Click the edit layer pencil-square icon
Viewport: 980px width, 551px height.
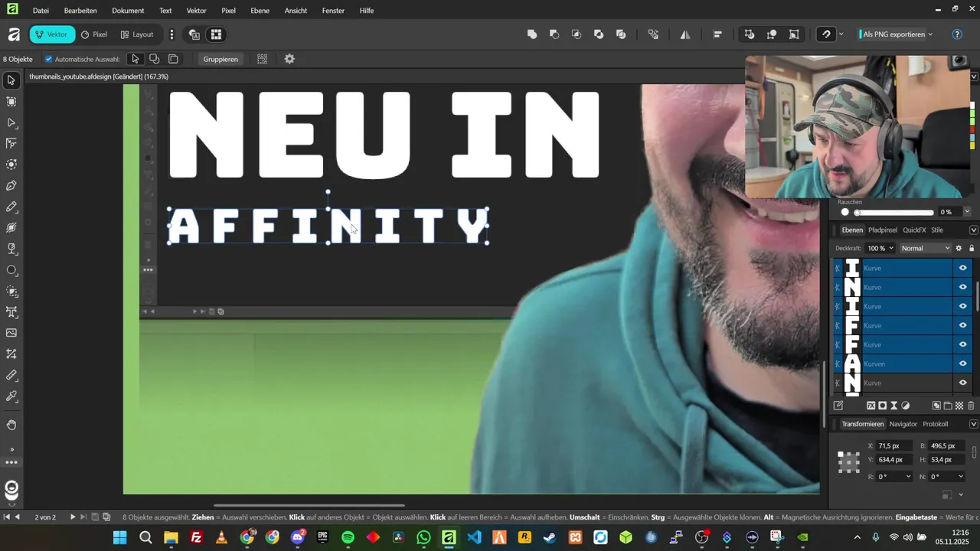pos(838,406)
